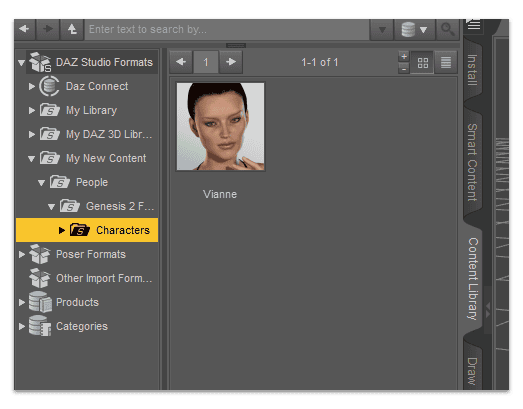The height and width of the screenshot is (409, 523).
Task: Click the Characters folder icon
Action: [80, 230]
